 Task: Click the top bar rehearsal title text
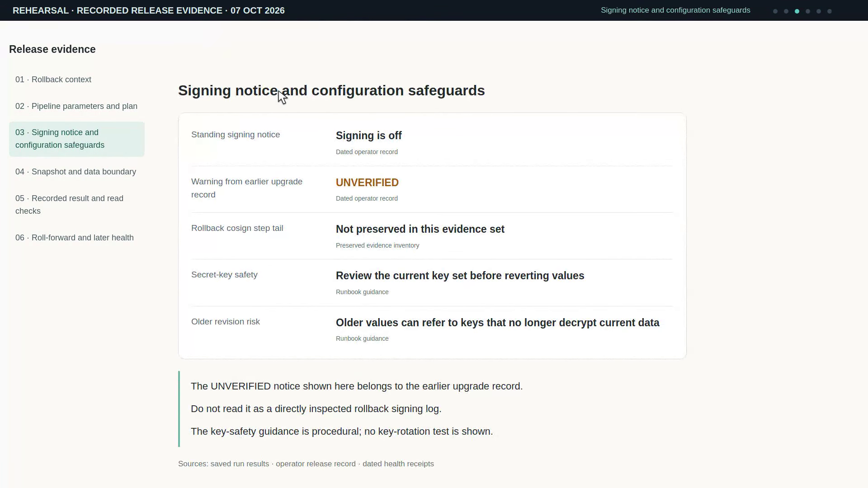click(149, 10)
